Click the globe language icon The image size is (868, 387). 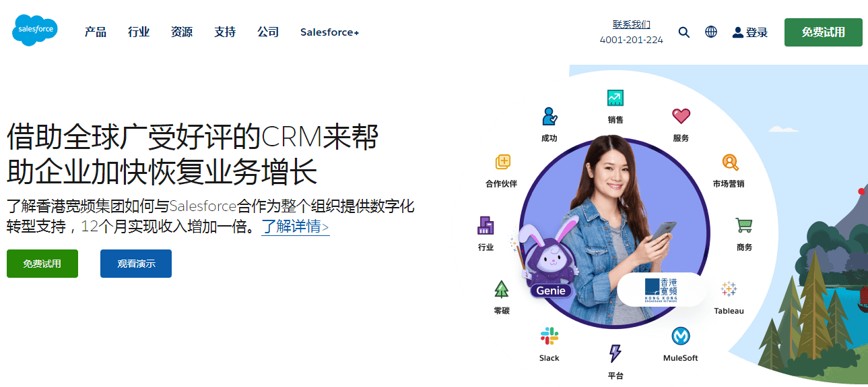click(x=711, y=32)
